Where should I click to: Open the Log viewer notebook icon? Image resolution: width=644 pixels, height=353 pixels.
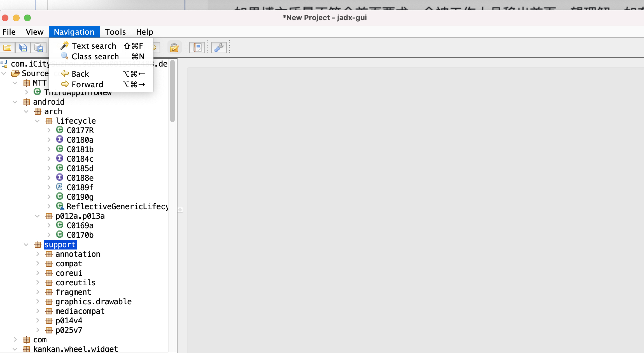pyautogui.click(x=197, y=48)
